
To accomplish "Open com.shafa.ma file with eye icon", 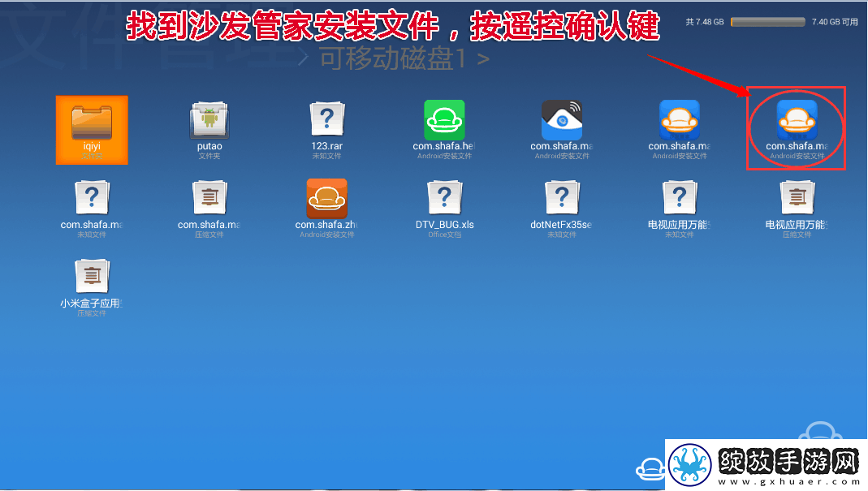I will (x=562, y=130).
